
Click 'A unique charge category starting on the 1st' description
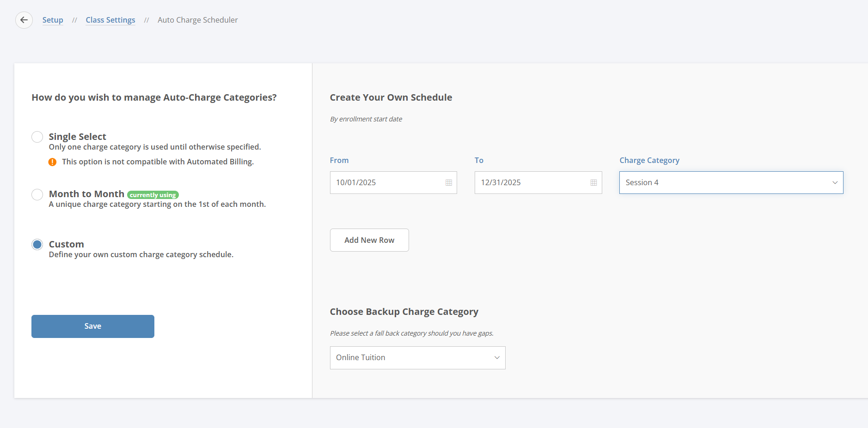[158, 204]
